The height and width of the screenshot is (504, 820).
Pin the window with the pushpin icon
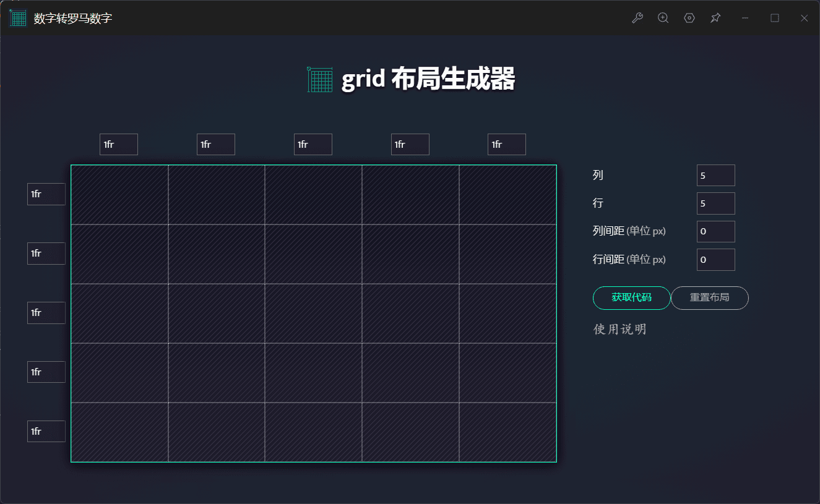pos(715,18)
